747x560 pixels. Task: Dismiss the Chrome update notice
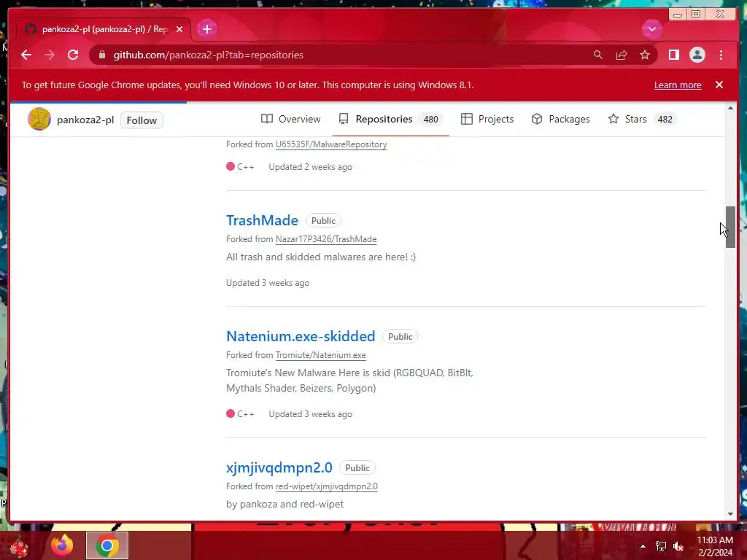tap(719, 85)
